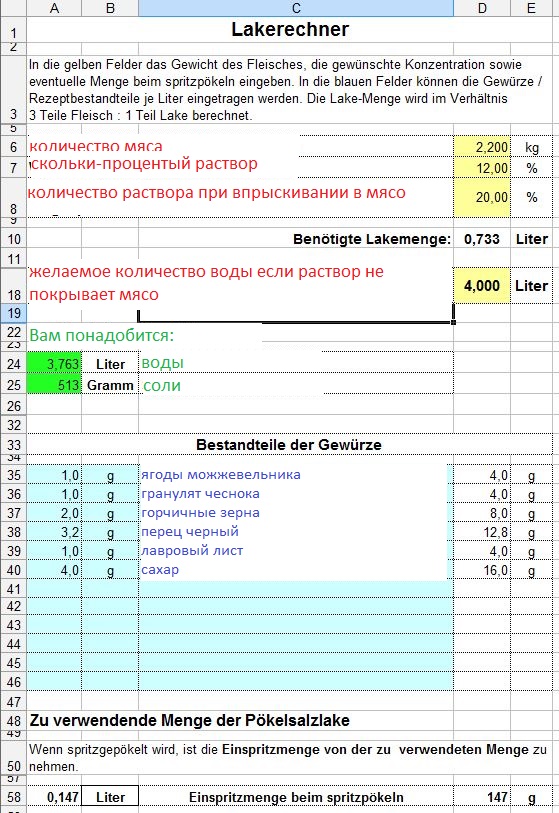The image size is (559, 813).
Task: Click the 4,0 amount in row 40
Action: coord(54,570)
